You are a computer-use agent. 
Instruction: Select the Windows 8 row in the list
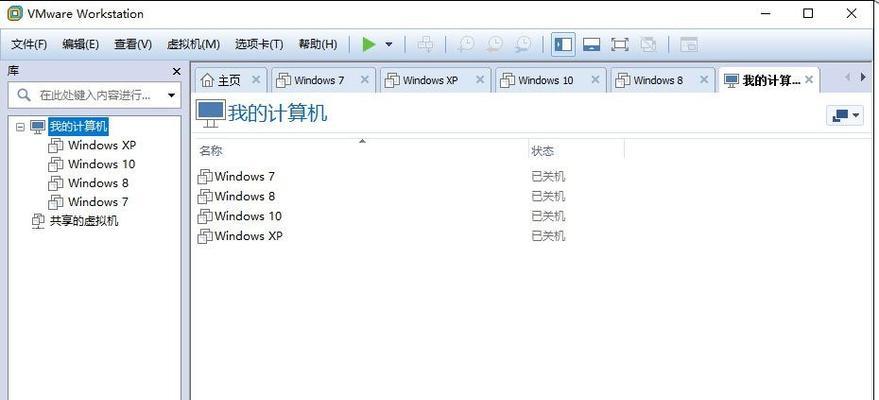point(245,196)
